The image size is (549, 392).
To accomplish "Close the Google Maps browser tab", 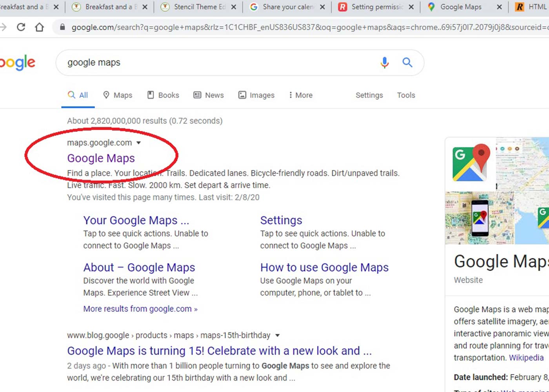I will click(499, 7).
